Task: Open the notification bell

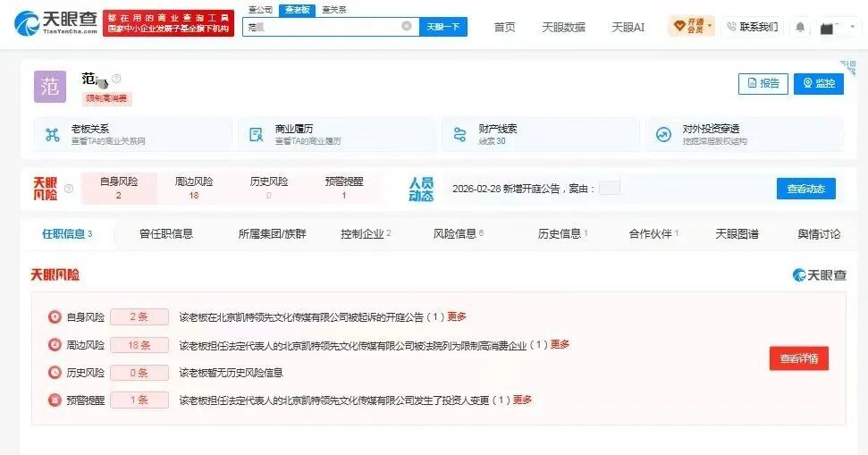Action: (800, 27)
